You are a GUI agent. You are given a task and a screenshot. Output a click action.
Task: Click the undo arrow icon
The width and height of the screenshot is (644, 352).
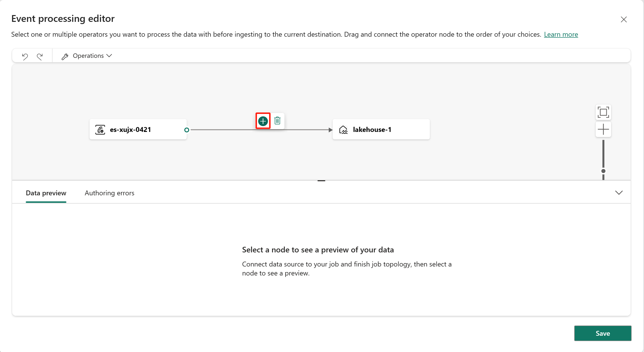tap(25, 55)
